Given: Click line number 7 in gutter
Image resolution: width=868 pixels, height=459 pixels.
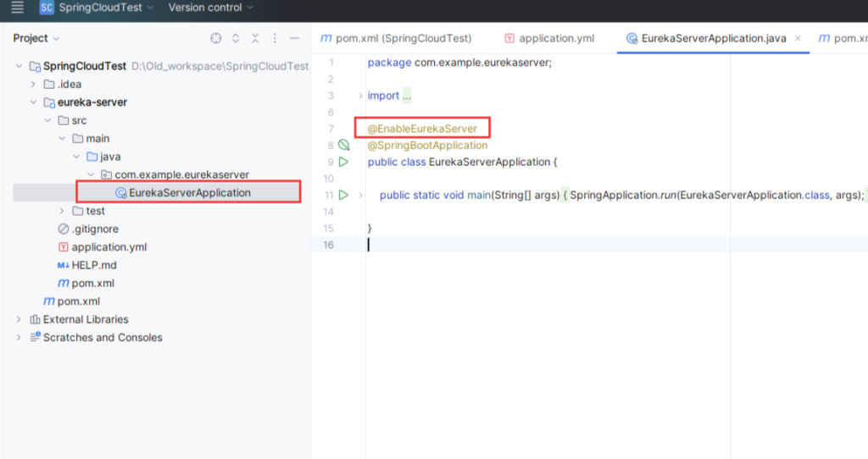Looking at the screenshot, I should click(331, 129).
